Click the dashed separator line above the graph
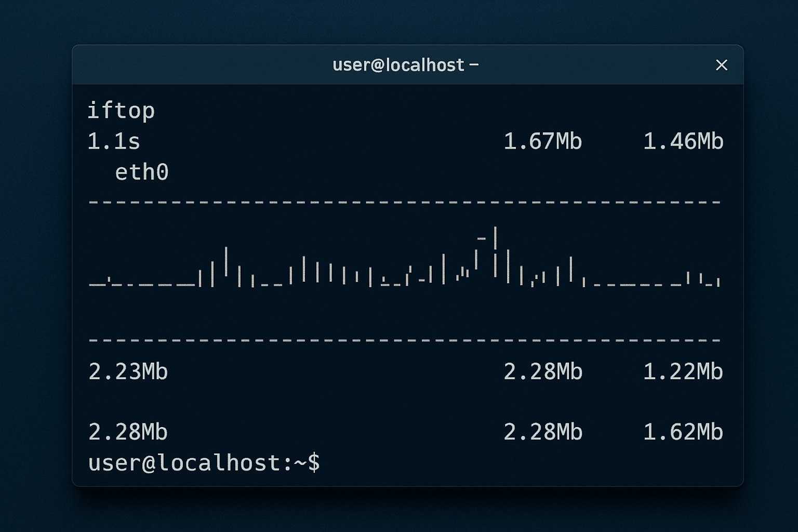The height and width of the screenshot is (532, 798). click(x=404, y=202)
